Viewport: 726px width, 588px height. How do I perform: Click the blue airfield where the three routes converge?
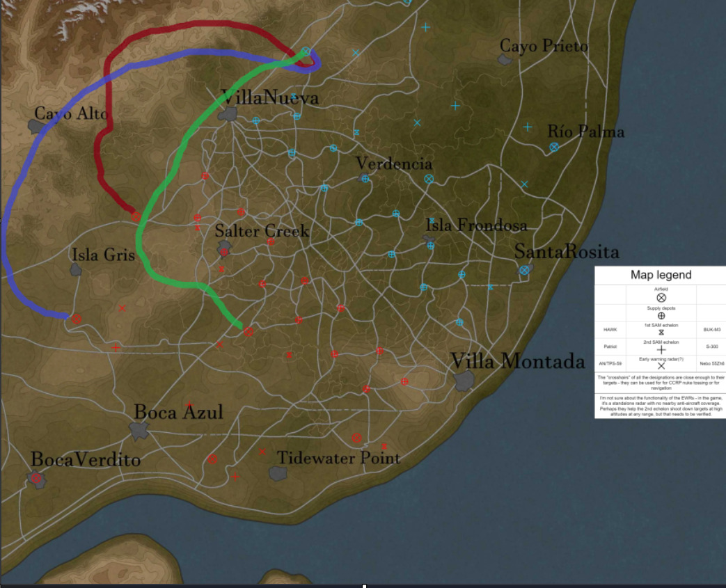click(305, 51)
